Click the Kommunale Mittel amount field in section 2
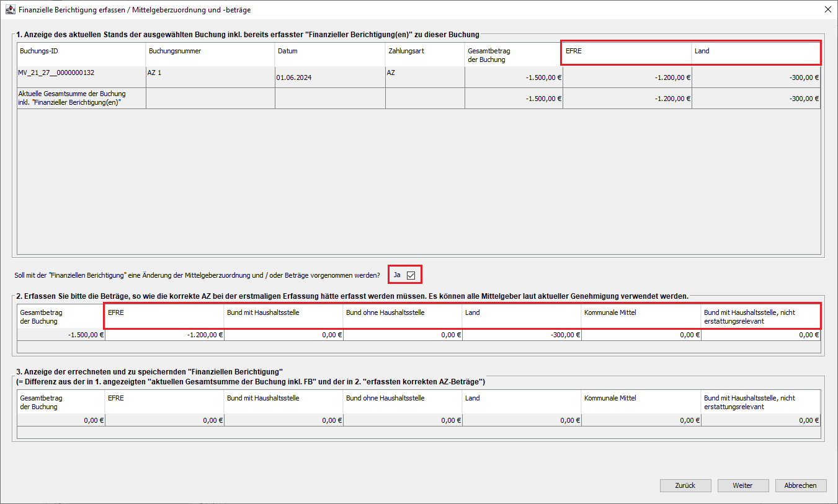This screenshot has width=838, height=504. pos(641,335)
